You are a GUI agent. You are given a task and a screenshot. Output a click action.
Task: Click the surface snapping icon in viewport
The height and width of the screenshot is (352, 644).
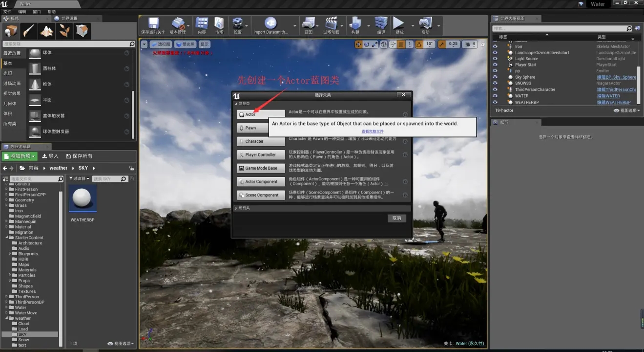click(x=392, y=44)
